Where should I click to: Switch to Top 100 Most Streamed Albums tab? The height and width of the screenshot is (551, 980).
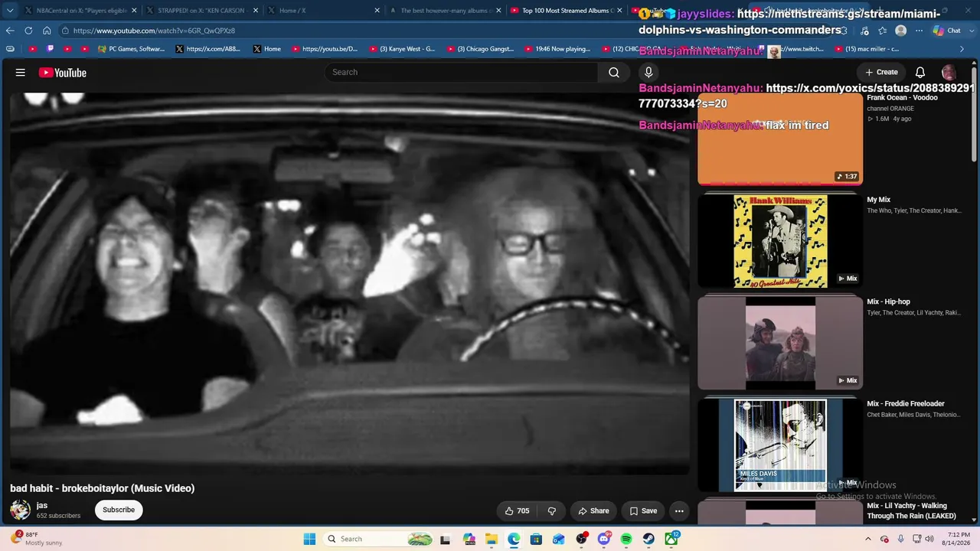(567, 11)
